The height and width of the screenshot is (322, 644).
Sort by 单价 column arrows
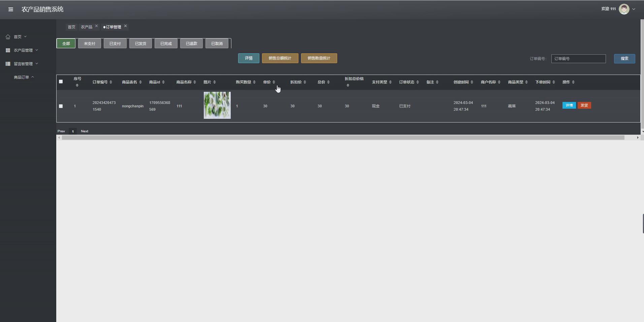pos(274,82)
